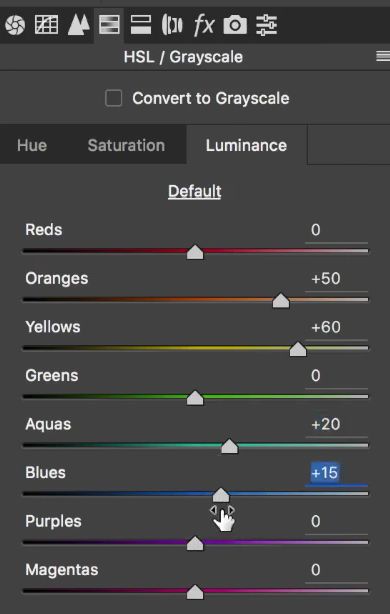The image size is (390, 614).
Task: Open the Lens Corrections panel icon
Action: [x=172, y=25]
